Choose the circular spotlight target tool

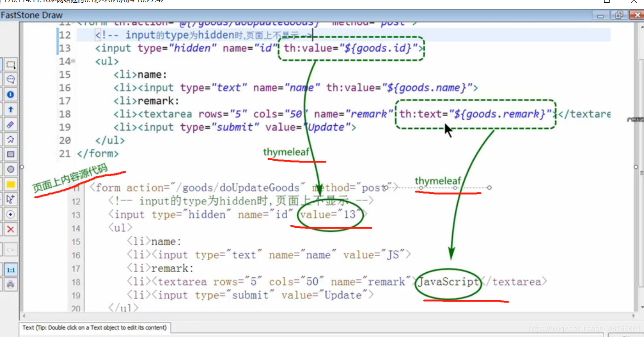pos(11,214)
